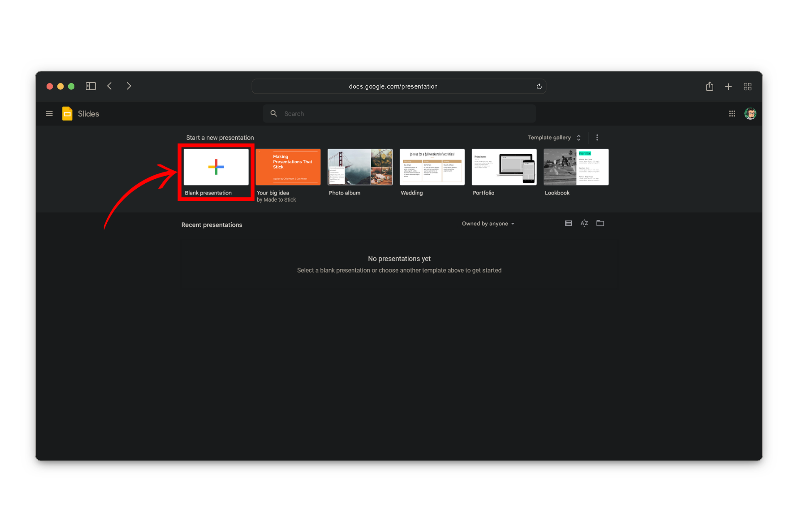Switch to list view icon
The image size is (798, 532).
coord(568,223)
